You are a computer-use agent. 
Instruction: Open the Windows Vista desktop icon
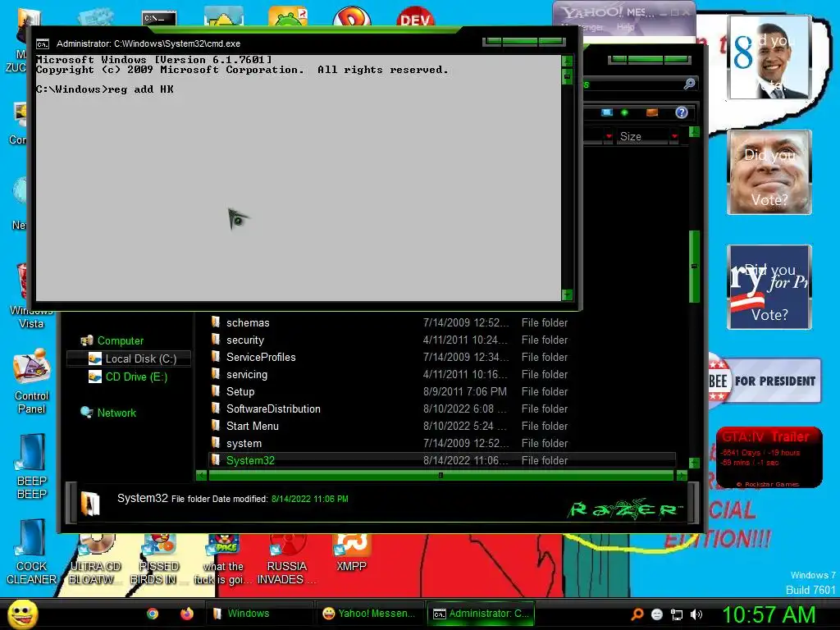point(31,294)
